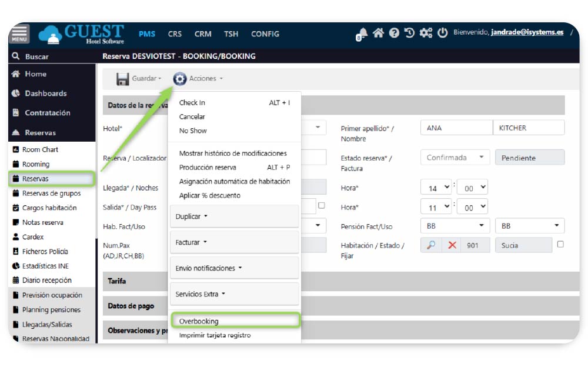Click the room search magnifier icon
The width and height of the screenshot is (588, 367).
[x=431, y=245]
